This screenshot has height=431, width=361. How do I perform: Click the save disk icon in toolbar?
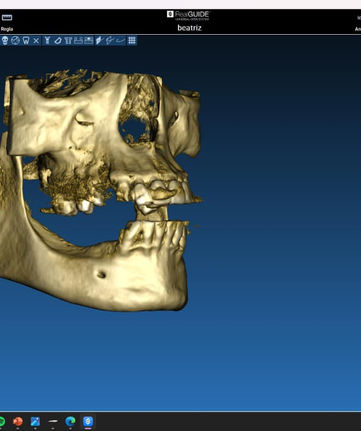click(78, 41)
